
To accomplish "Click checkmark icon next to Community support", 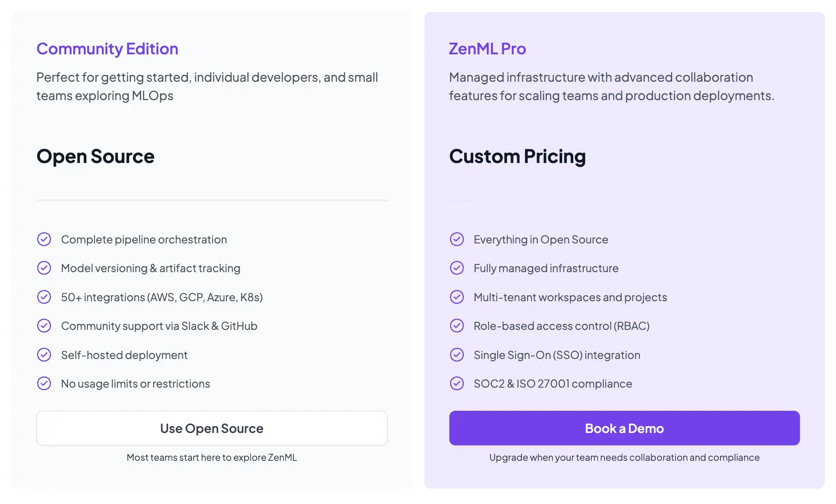I will click(x=44, y=326).
